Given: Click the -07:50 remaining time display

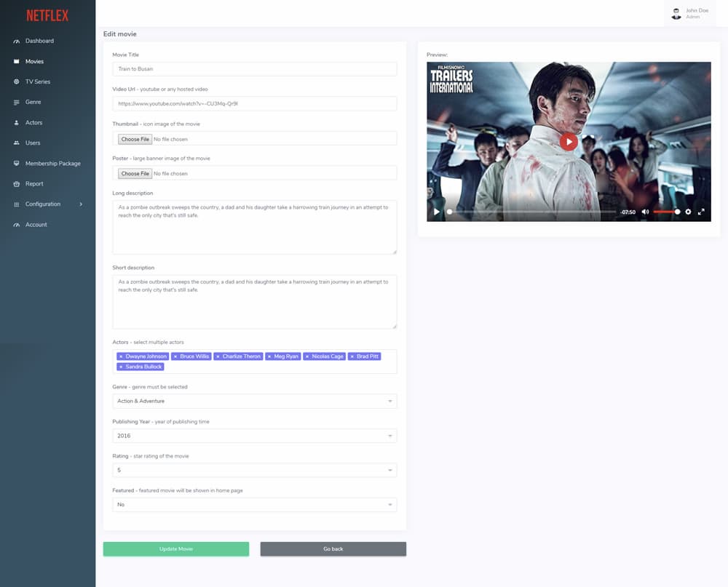Looking at the screenshot, I should click(x=628, y=212).
